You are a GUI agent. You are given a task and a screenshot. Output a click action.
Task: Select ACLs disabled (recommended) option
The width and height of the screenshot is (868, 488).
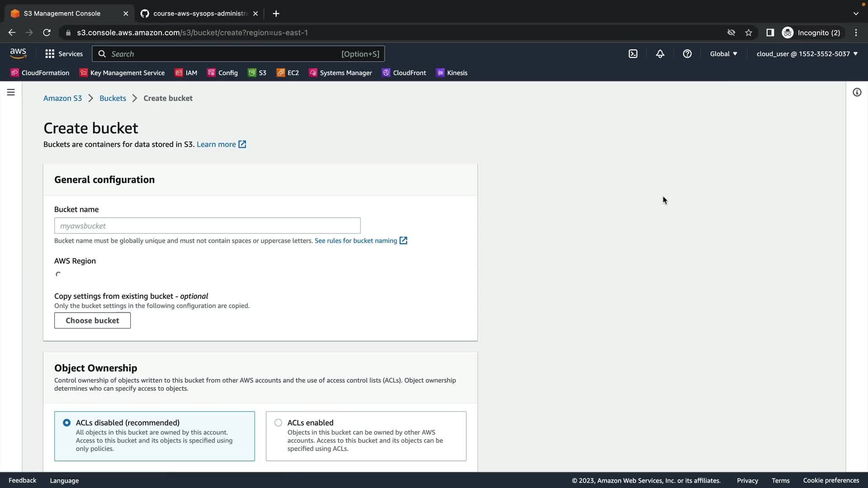67,422
